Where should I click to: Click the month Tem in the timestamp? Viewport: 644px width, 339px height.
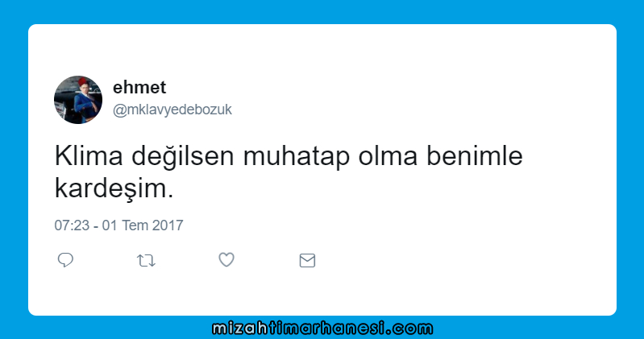coord(135,225)
